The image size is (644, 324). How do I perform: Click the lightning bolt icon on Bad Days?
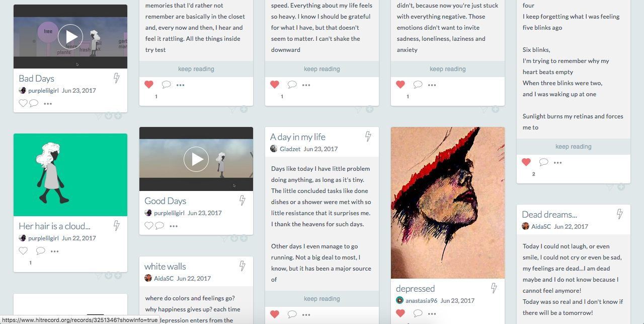[x=116, y=78]
